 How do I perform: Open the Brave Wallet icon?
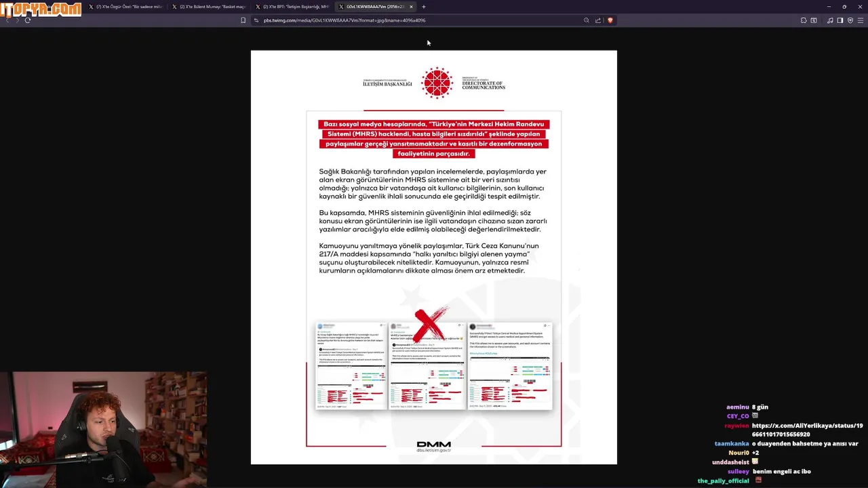click(x=814, y=20)
